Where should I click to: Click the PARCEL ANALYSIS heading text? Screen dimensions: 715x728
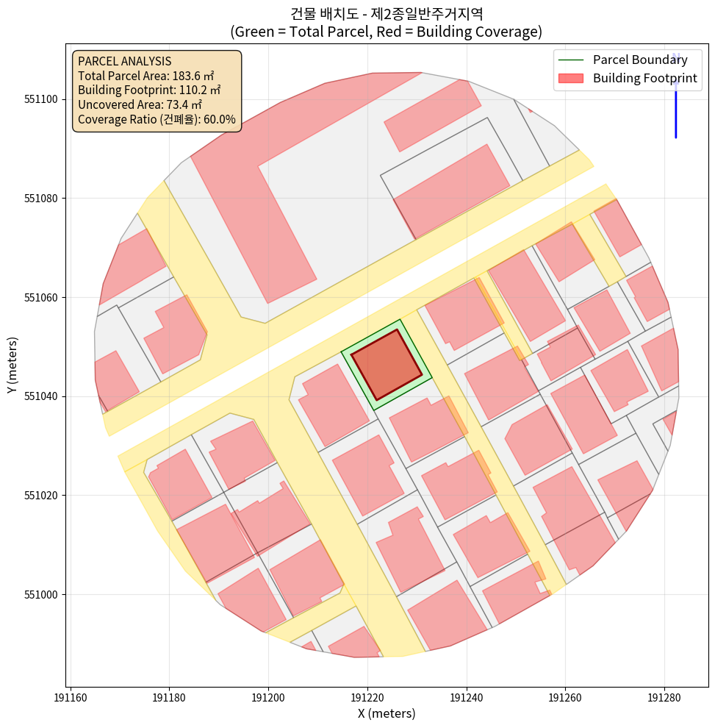click(x=124, y=61)
